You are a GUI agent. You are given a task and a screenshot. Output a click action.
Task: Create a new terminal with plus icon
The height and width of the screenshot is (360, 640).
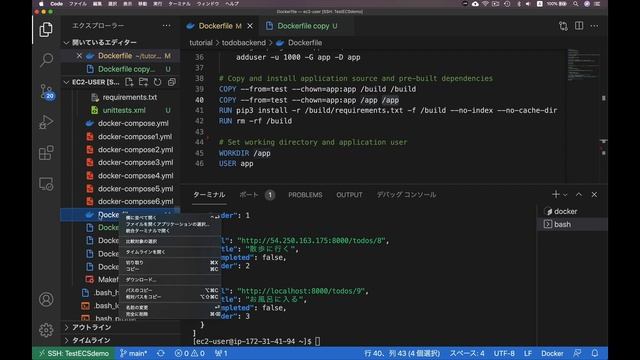pyautogui.click(x=556, y=195)
